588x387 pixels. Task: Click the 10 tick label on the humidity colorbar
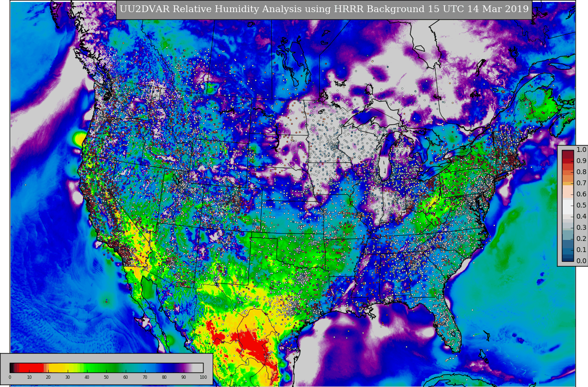pyautogui.click(x=29, y=377)
